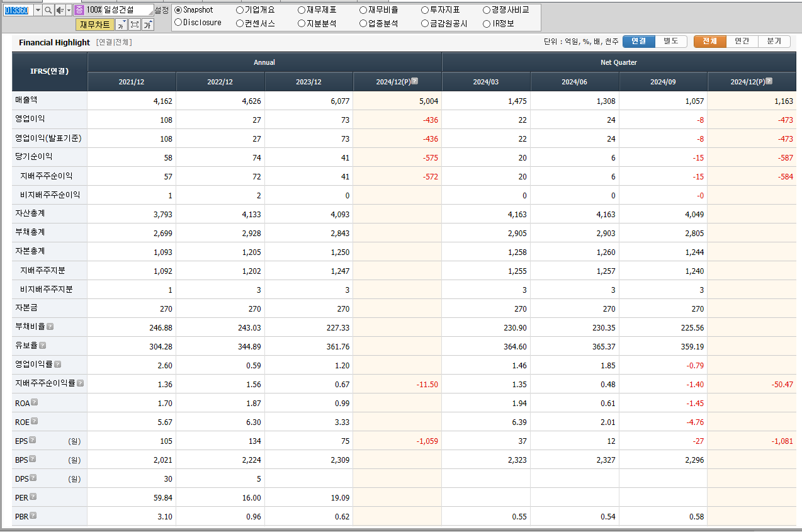Select the 재무제표 radio button
Viewport: 802px width, 532px height.
[x=302, y=10]
